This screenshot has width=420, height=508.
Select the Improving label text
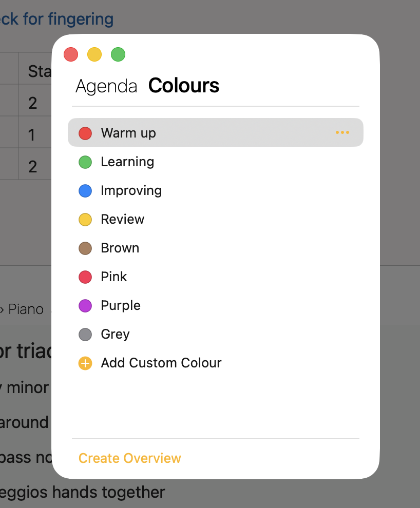[131, 190]
